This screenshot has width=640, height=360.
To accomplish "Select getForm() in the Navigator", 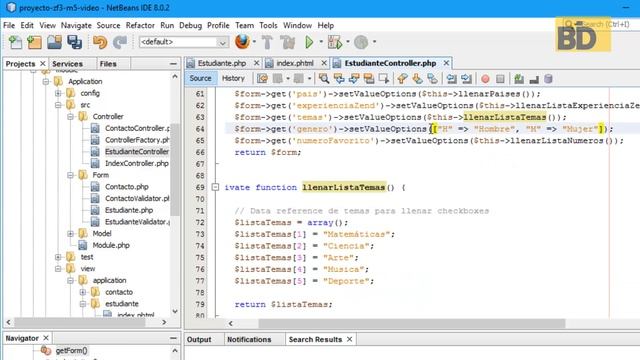I will point(71,351).
